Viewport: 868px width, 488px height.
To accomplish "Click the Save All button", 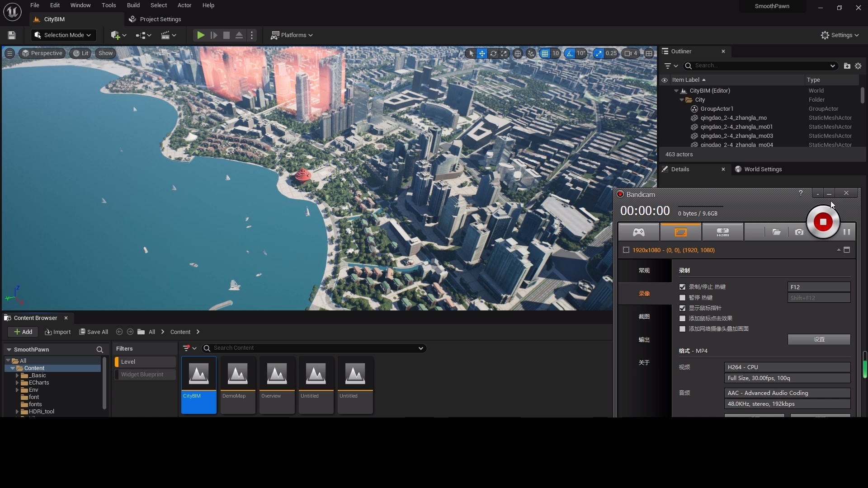I will click(x=94, y=332).
